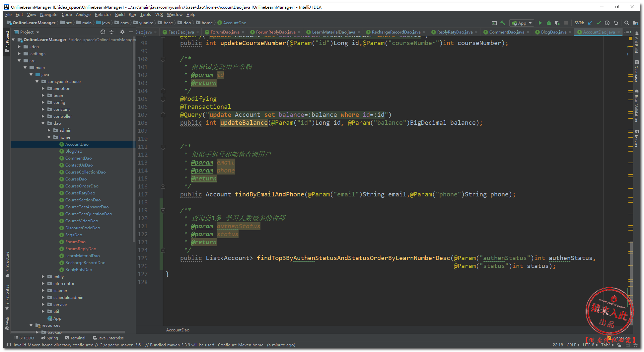Close the AccountDao.java tab
644x352 pixels.
pyautogui.click(x=619, y=32)
